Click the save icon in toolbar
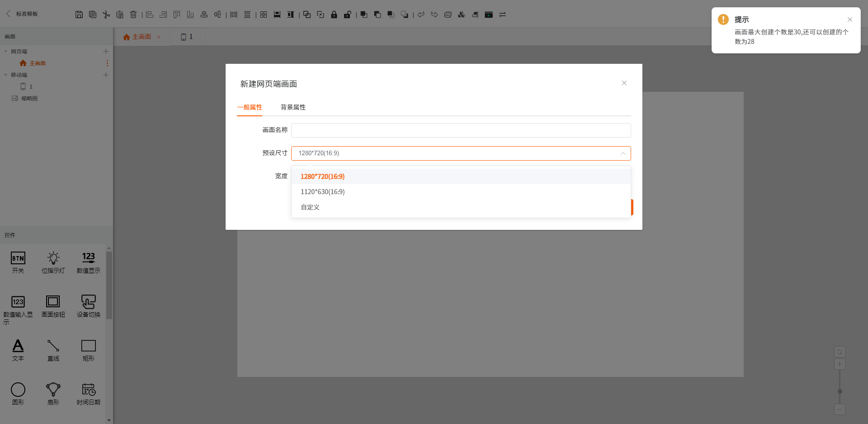Viewport: 868px width, 424px height. pos(79,14)
